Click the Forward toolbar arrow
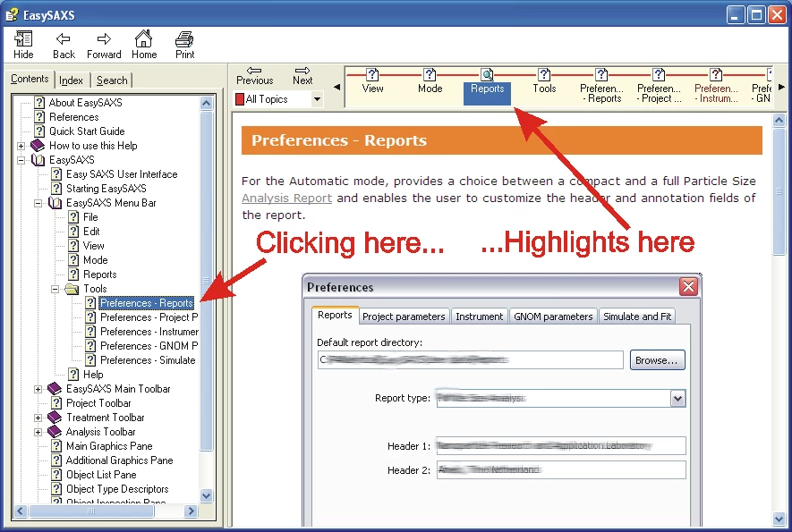 (104, 45)
